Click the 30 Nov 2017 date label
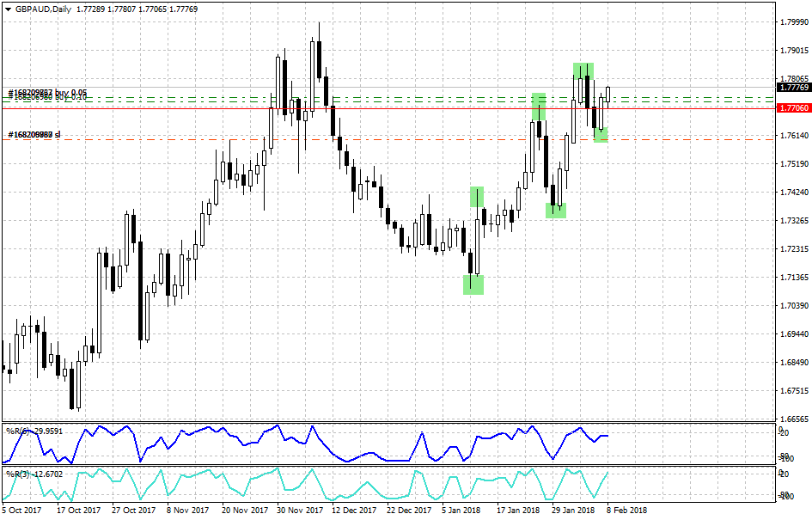The height and width of the screenshot is (520, 812). point(300,511)
